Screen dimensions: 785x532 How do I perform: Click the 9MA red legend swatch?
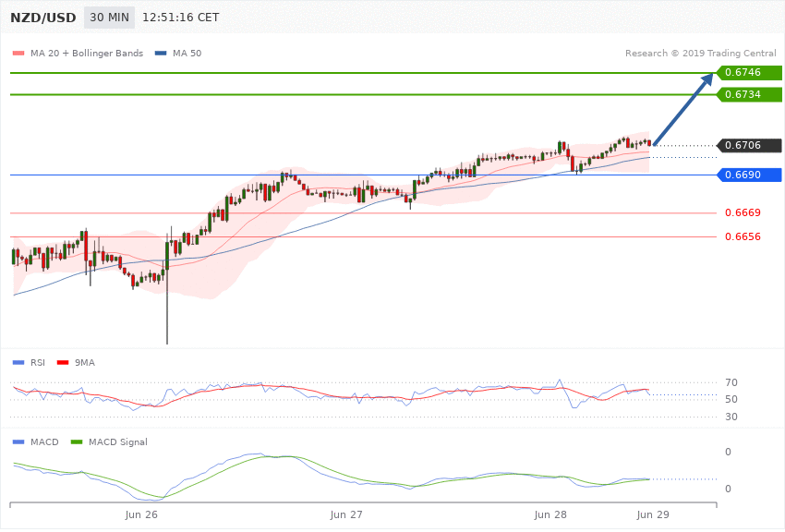click(x=63, y=363)
